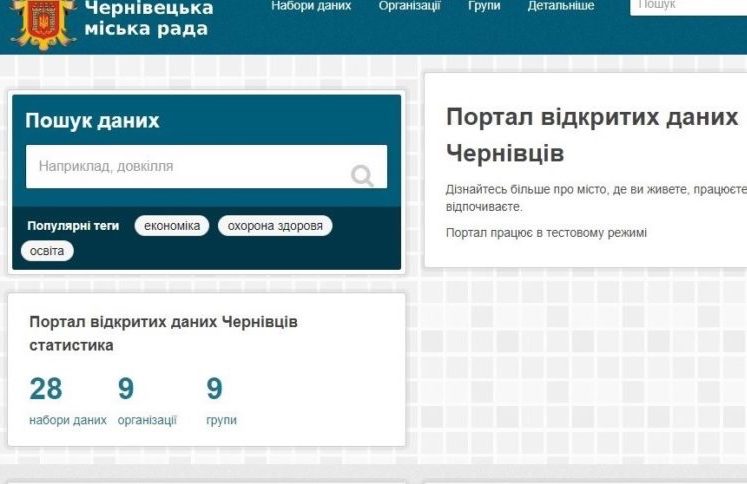Select the економіка popular tag
The height and width of the screenshot is (484, 747).
171,226
